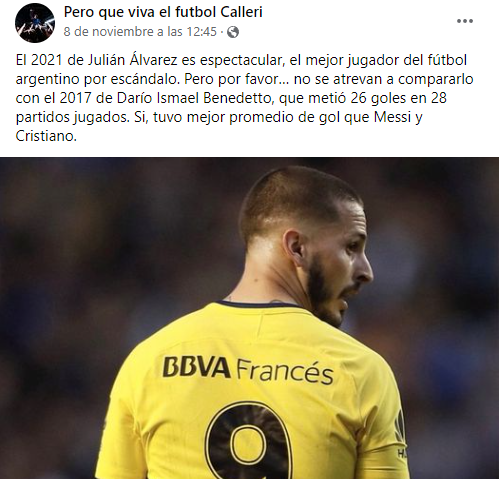Open the page's round profile avatar
499x479 pixels.
pyautogui.click(x=35, y=23)
